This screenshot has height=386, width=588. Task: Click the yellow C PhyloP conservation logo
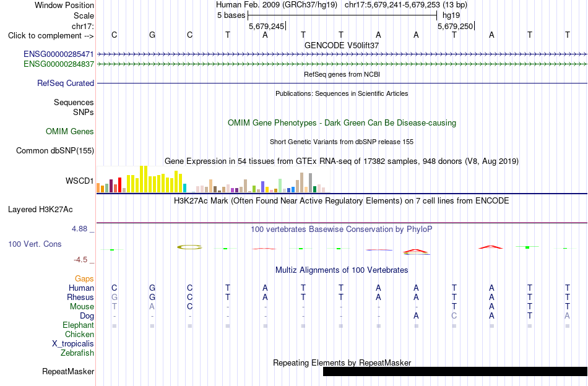(189, 247)
